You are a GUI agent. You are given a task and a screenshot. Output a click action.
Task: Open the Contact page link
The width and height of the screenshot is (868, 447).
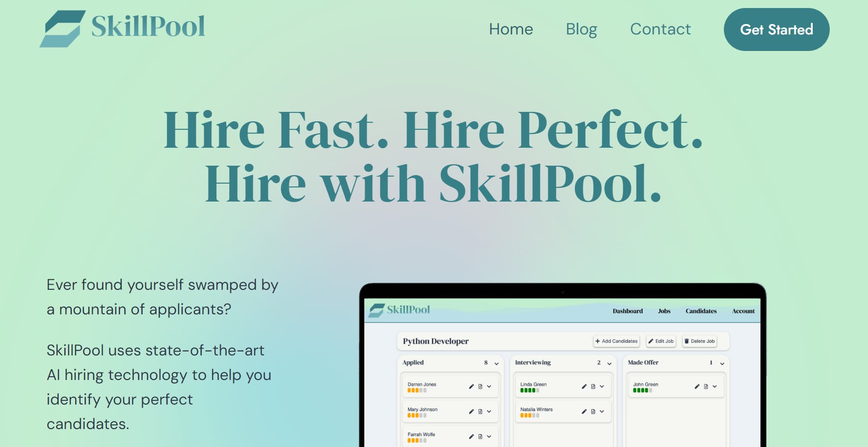coord(660,29)
